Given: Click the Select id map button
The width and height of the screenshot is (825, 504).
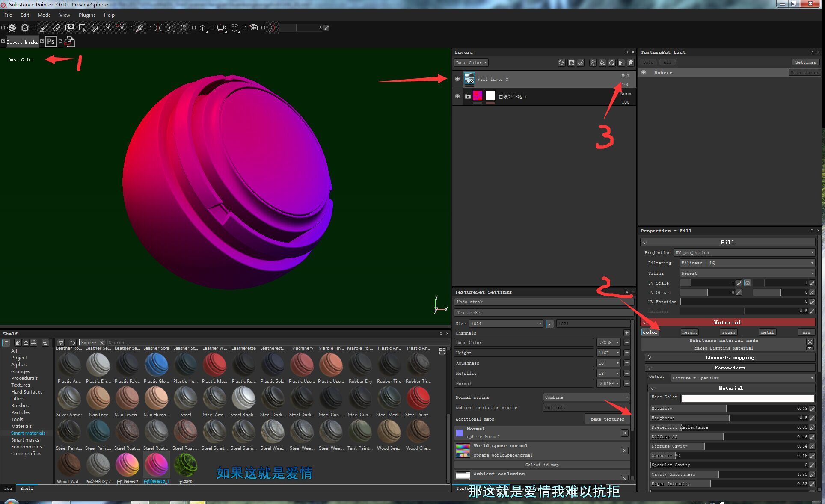Looking at the screenshot, I should pyautogui.click(x=542, y=465).
